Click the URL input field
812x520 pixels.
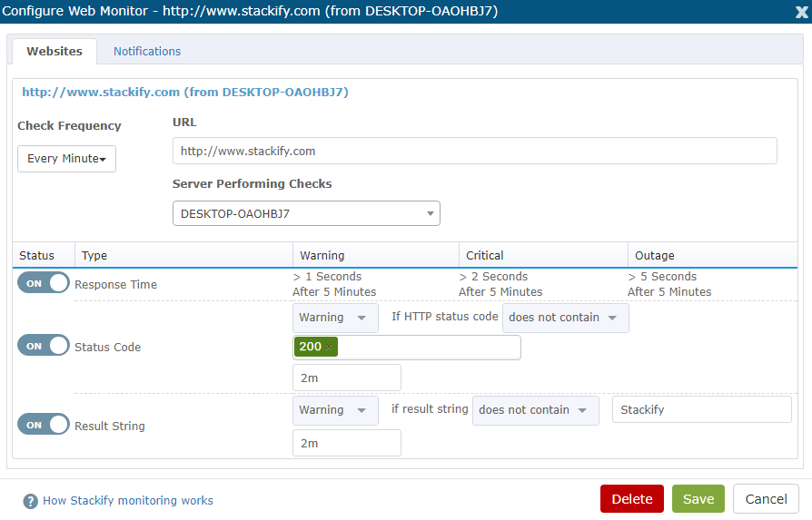tap(474, 151)
